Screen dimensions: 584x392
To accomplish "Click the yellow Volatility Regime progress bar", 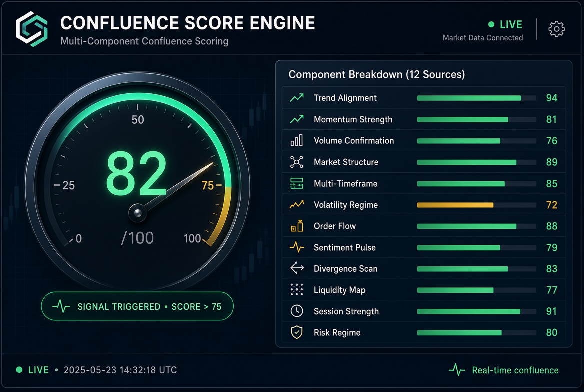I will point(476,205).
